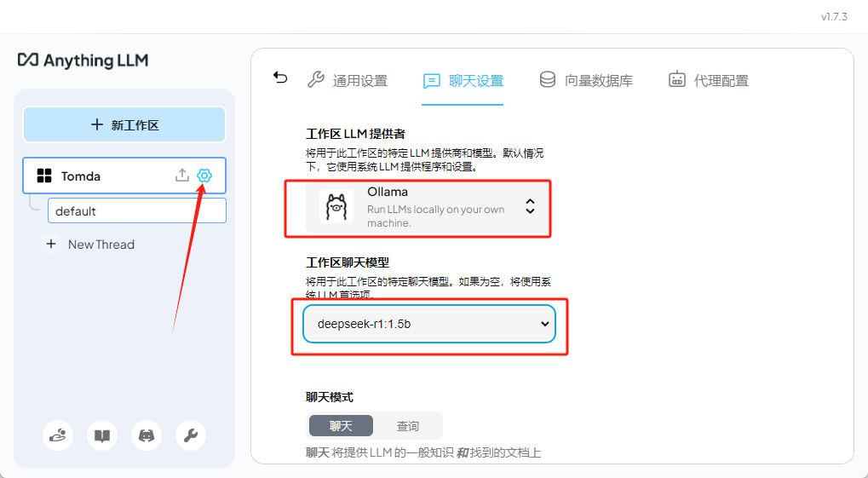868x478 pixels.
Task: Open Tomda workspace settings gear icon
Action: pos(204,176)
